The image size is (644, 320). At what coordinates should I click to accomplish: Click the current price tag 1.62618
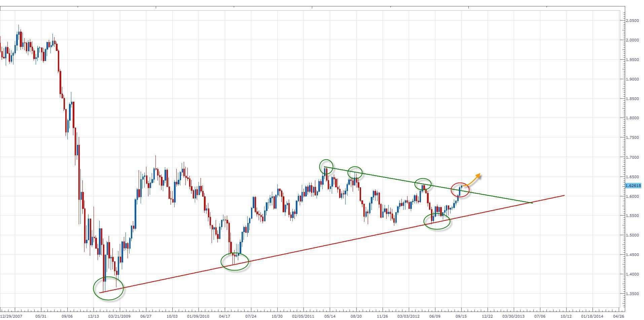[633, 186]
